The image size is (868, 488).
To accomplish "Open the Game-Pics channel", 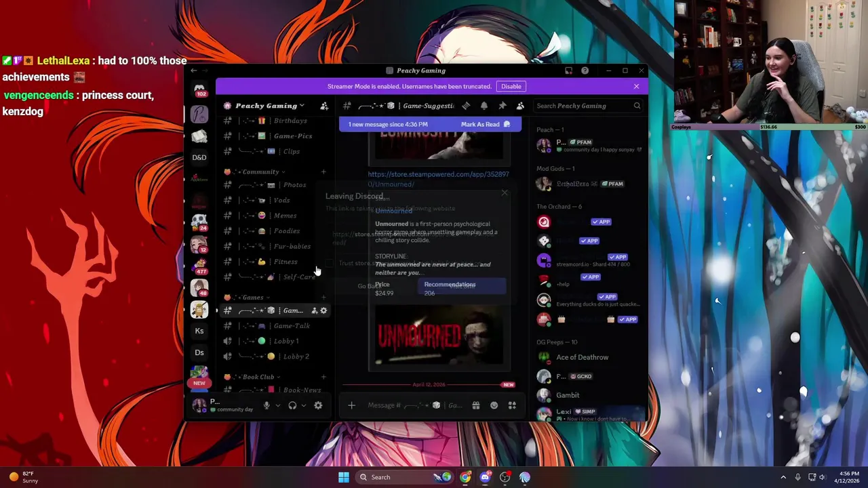I will click(275, 136).
